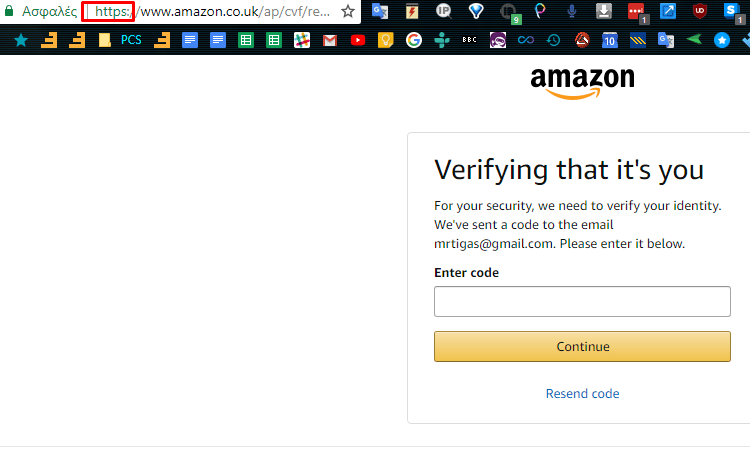
Task: Click the address bar URL text
Action: click(x=230, y=12)
